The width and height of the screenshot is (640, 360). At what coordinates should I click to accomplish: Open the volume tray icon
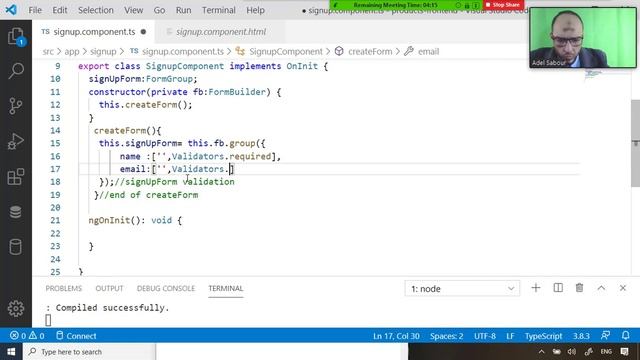572,351
